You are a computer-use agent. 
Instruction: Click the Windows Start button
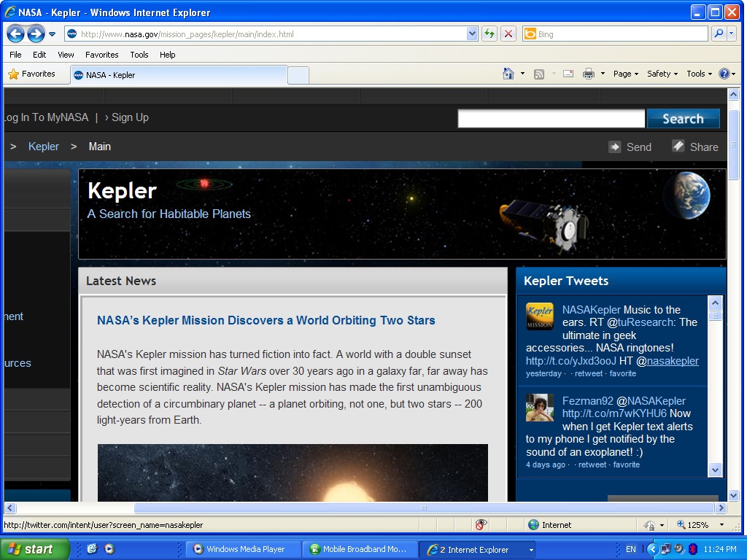click(x=35, y=550)
